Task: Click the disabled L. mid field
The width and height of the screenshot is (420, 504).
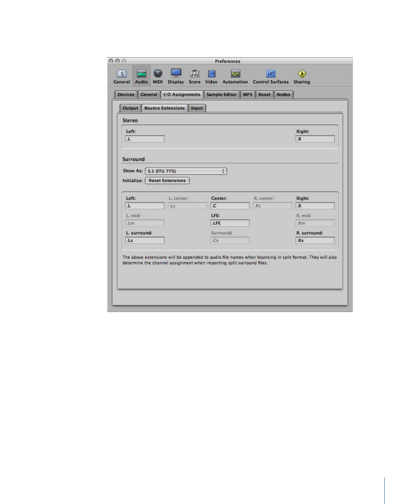Action: (145, 223)
